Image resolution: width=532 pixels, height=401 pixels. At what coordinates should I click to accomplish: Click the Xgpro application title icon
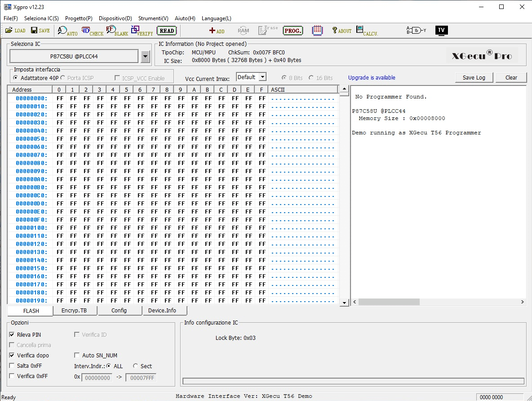pyautogui.click(x=7, y=7)
